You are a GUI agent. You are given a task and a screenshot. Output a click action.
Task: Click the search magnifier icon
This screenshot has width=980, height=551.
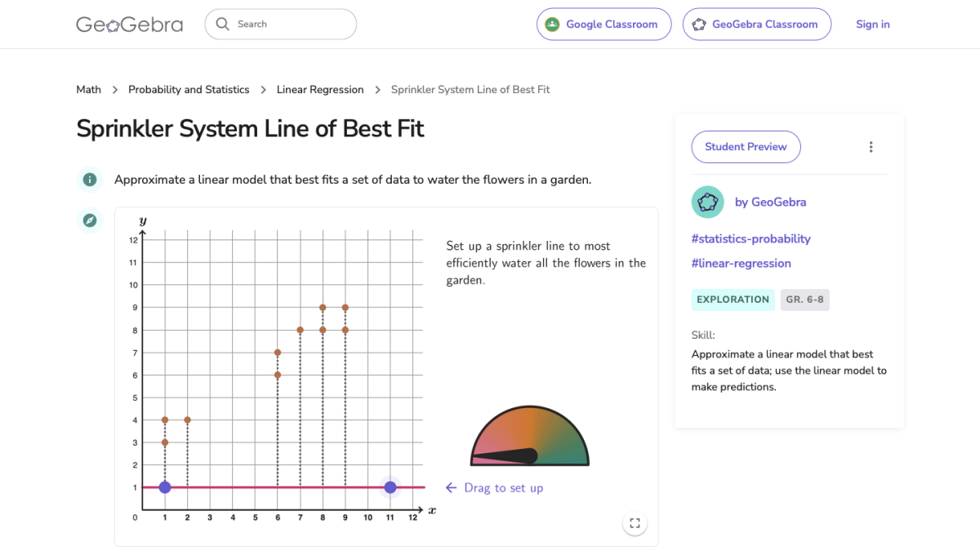222,24
